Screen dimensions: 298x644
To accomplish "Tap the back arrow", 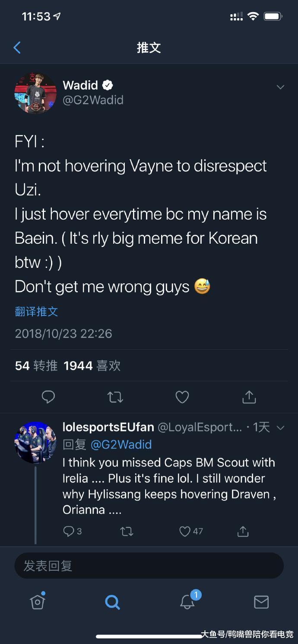I will coord(17,47).
